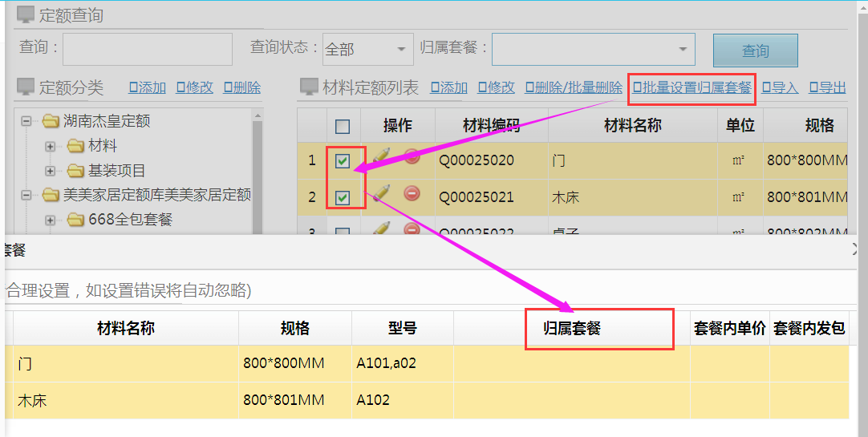Image resolution: width=868 pixels, height=437 pixels.
Task: Collapse the 湖南杰皇定额 tree node
Action: [x=26, y=122]
